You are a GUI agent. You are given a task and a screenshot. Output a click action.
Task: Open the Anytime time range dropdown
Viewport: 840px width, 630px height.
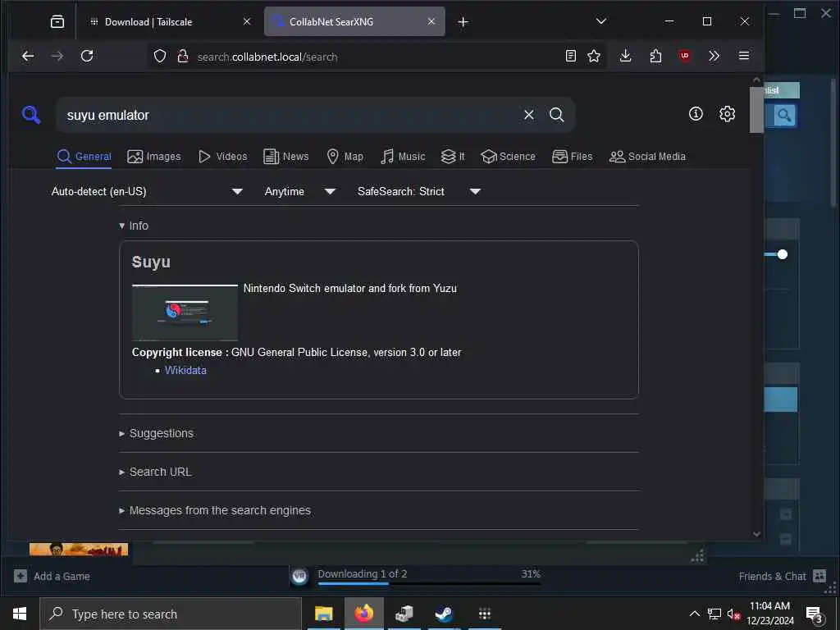pos(299,191)
